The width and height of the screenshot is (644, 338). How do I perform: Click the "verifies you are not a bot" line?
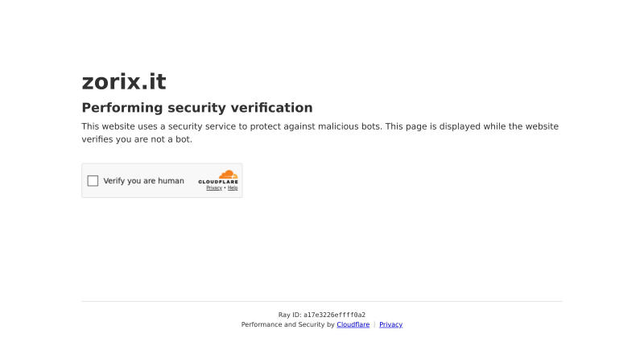(137, 139)
